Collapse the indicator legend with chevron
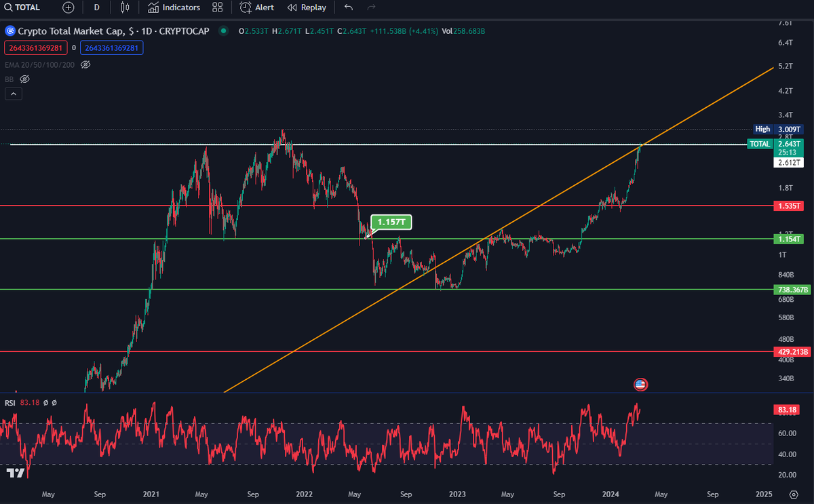814x504 pixels. pyautogui.click(x=14, y=94)
